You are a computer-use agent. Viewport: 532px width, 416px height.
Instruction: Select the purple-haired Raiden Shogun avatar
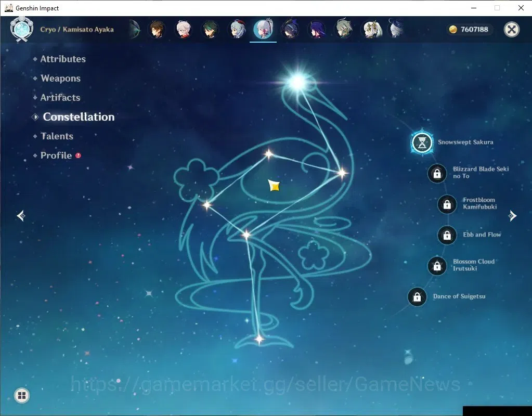coord(317,29)
